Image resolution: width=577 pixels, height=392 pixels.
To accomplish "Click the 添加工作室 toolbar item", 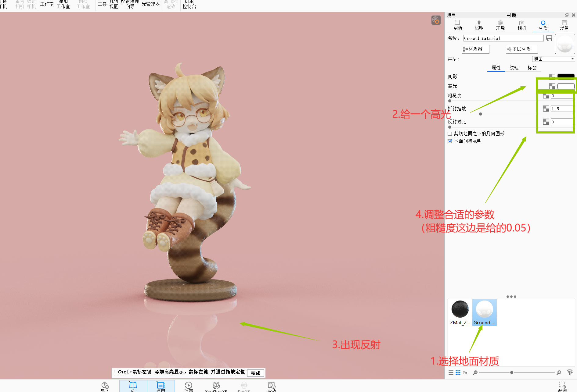I will (63, 4).
